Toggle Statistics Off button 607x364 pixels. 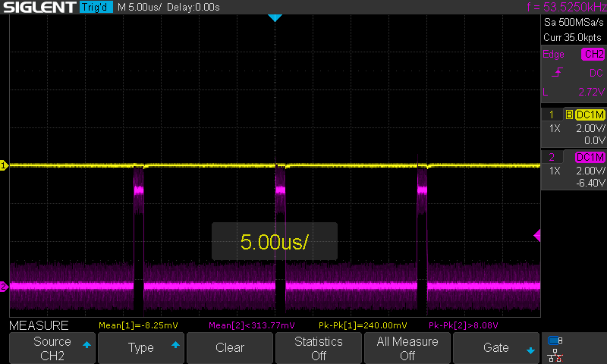[319, 348]
